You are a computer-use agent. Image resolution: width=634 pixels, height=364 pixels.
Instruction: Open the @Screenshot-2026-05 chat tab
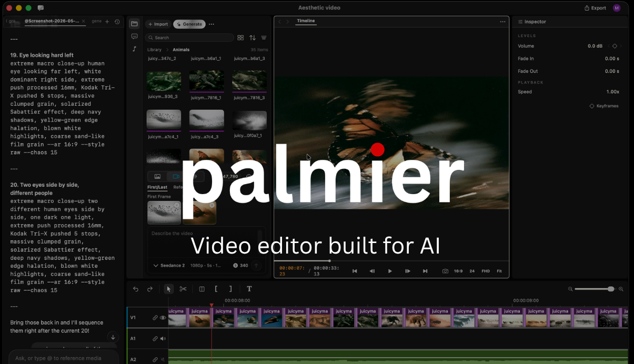pos(52,21)
